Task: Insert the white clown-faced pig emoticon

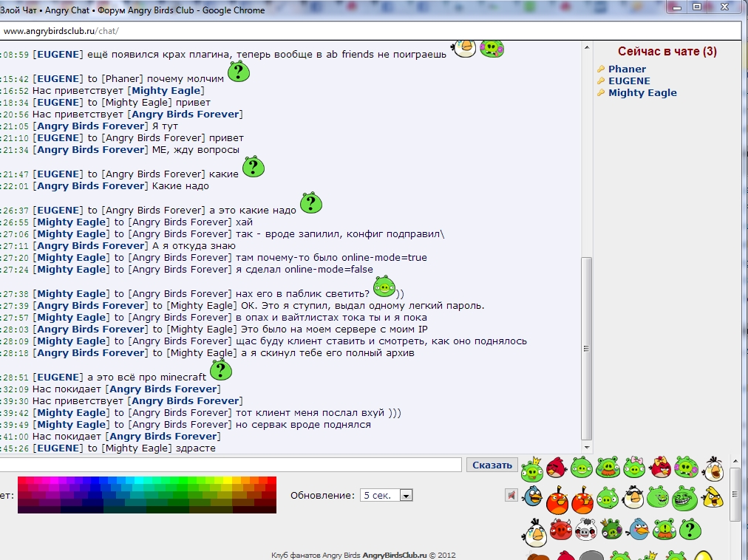Action: pos(586,530)
